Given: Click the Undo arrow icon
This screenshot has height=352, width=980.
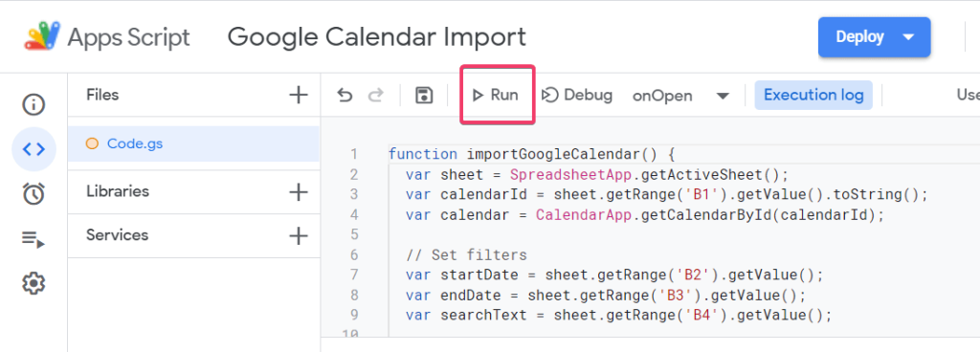Looking at the screenshot, I should (x=345, y=96).
